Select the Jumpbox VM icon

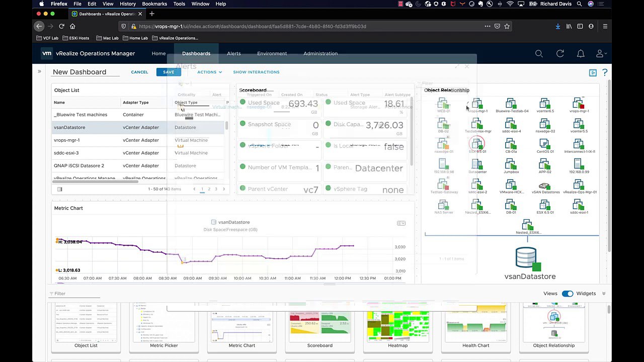tap(511, 164)
